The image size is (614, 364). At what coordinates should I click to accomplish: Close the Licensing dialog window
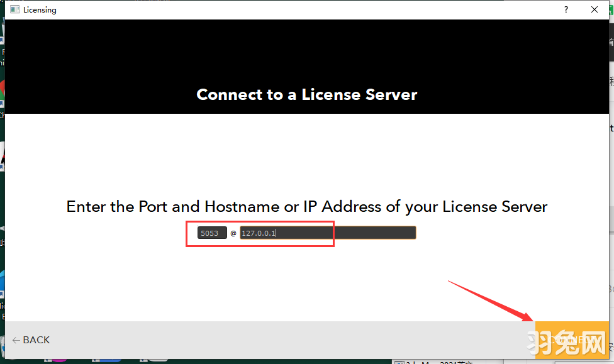[594, 9]
